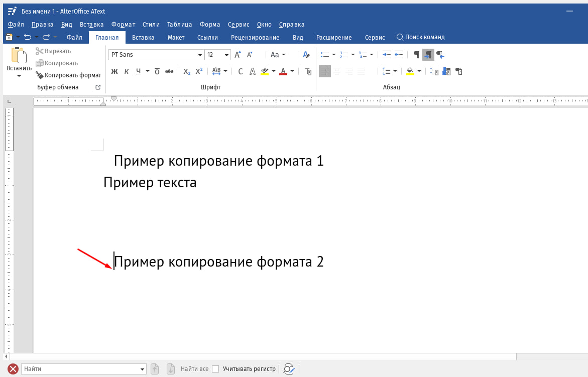Switch to Рецензирование ribbon tab
The image size is (588, 377).
[x=255, y=38]
